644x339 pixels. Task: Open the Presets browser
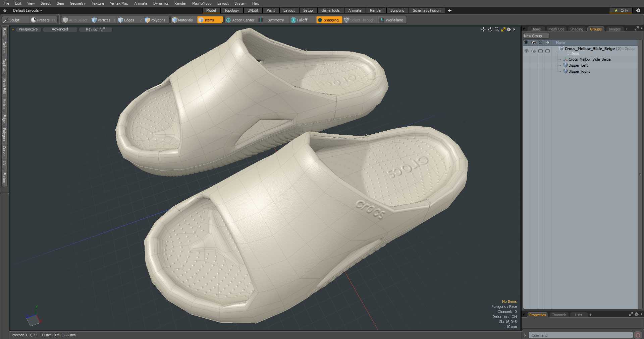[x=44, y=20]
